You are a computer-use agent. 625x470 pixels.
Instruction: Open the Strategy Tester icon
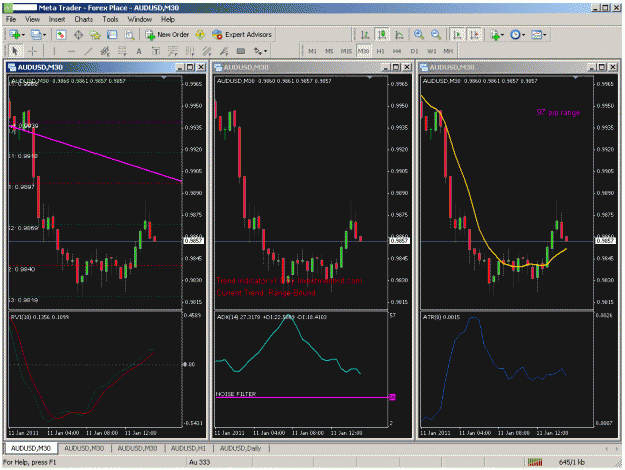[129, 35]
